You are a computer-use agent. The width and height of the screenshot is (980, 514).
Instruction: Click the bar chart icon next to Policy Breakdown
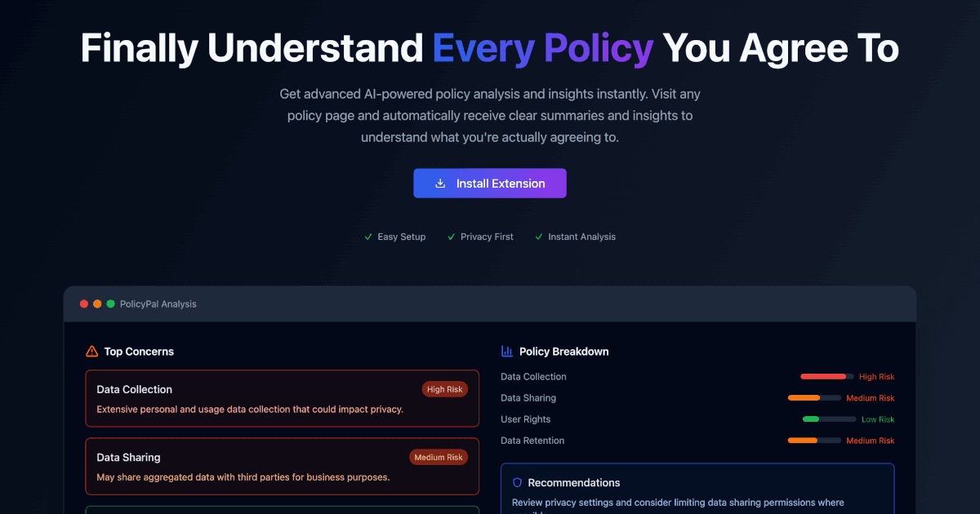[506, 351]
